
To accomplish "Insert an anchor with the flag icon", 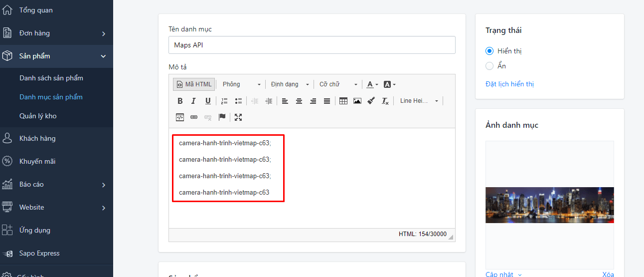I will (222, 117).
